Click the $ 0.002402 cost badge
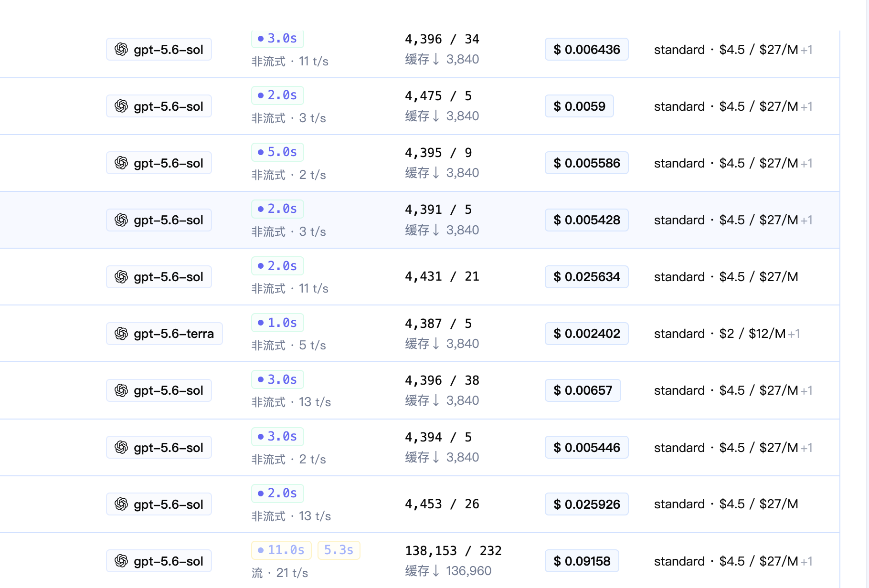Image resolution: width=869 pixels, height=588 pixels. coord(586,333)
